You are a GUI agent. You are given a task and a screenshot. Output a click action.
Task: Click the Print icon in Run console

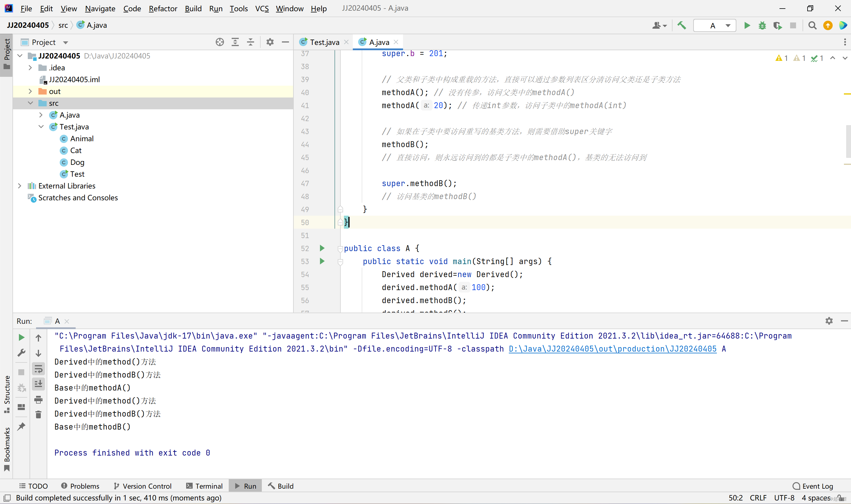38,400
